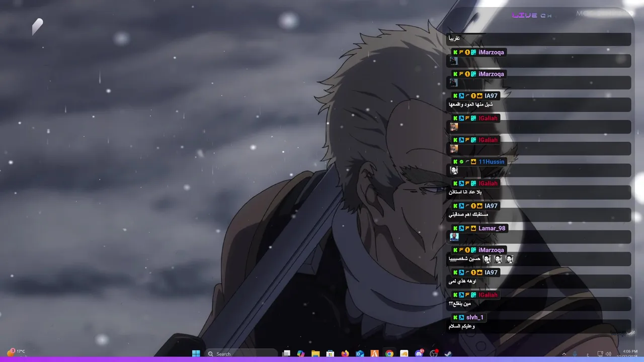The image size is (644, 362).
Task: Open the 17°C weather widget
Action: 16,352
